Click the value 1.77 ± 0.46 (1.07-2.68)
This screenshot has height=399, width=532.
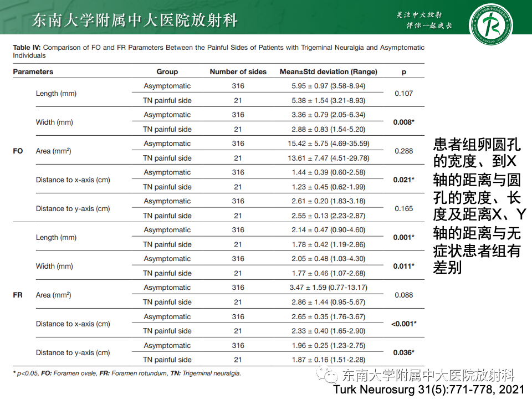pos(329,273)
